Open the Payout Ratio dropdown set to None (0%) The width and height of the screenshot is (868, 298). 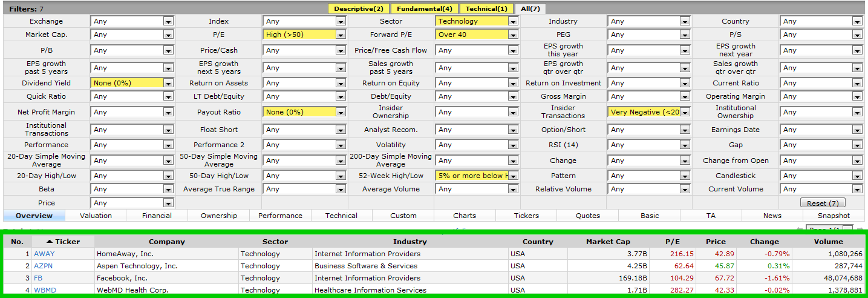point(304,112)
